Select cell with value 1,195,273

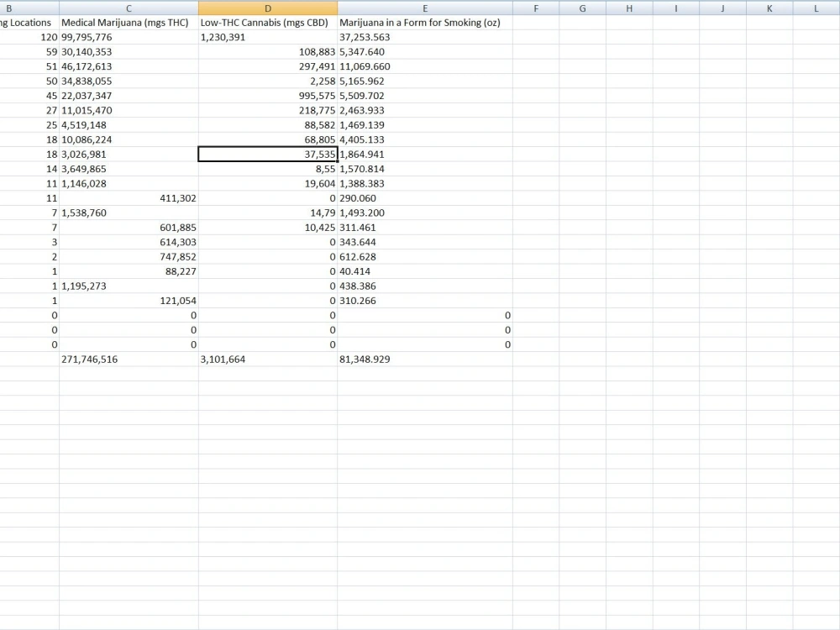[x=129, y=286]
